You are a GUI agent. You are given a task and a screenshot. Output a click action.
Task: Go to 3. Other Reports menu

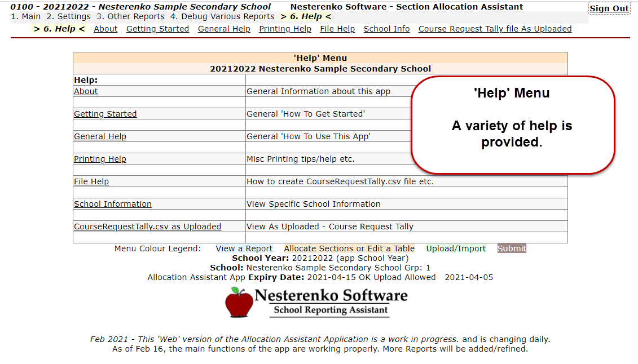point(130,17)
